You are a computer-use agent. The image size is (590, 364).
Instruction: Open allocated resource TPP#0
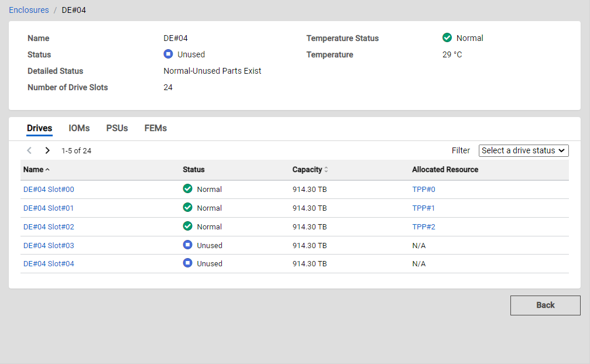coord(423,189)
